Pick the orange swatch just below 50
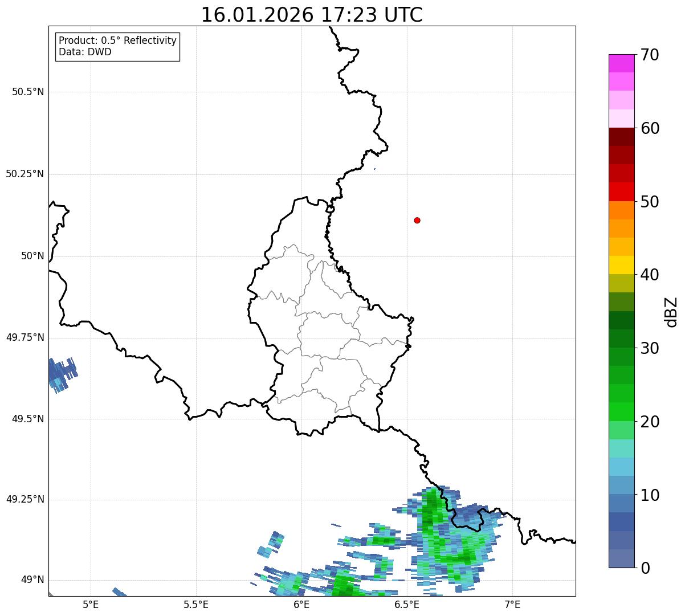 coord(621,210)
